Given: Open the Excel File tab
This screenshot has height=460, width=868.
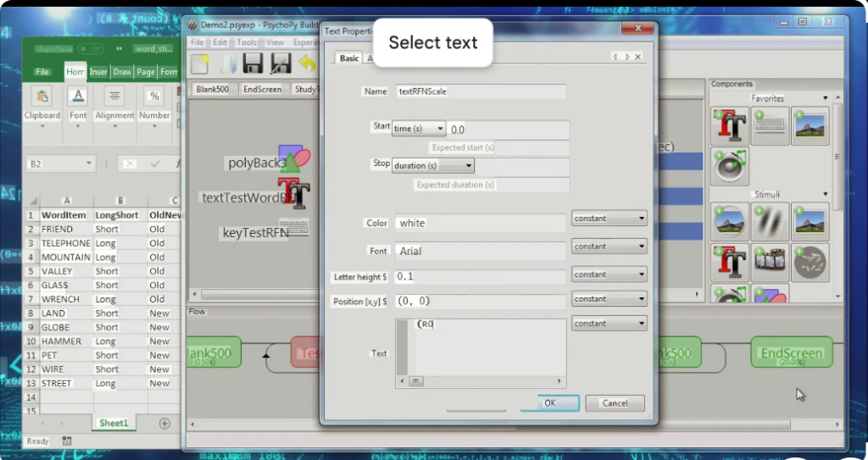Looking at the screenshot, I should click(x=42, y=72).
